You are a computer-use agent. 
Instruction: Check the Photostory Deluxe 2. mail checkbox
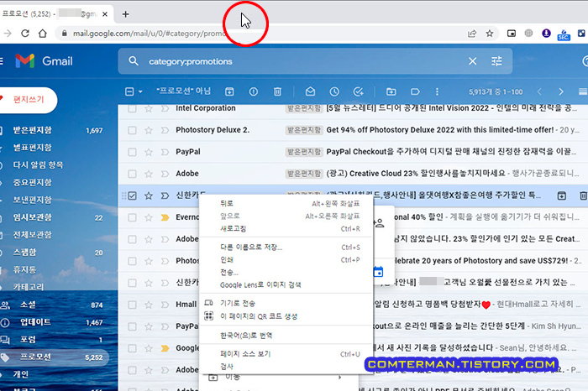click(132, 130)
